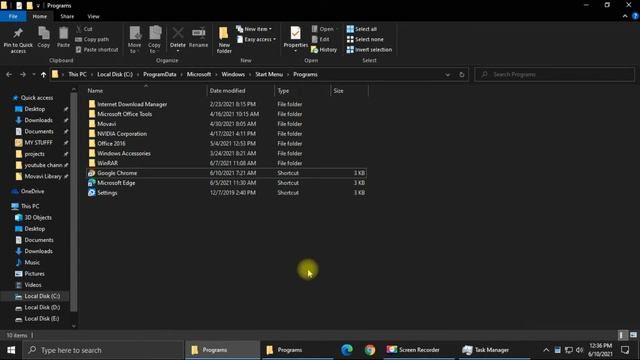Click the volume tray icon

[579, 350]
